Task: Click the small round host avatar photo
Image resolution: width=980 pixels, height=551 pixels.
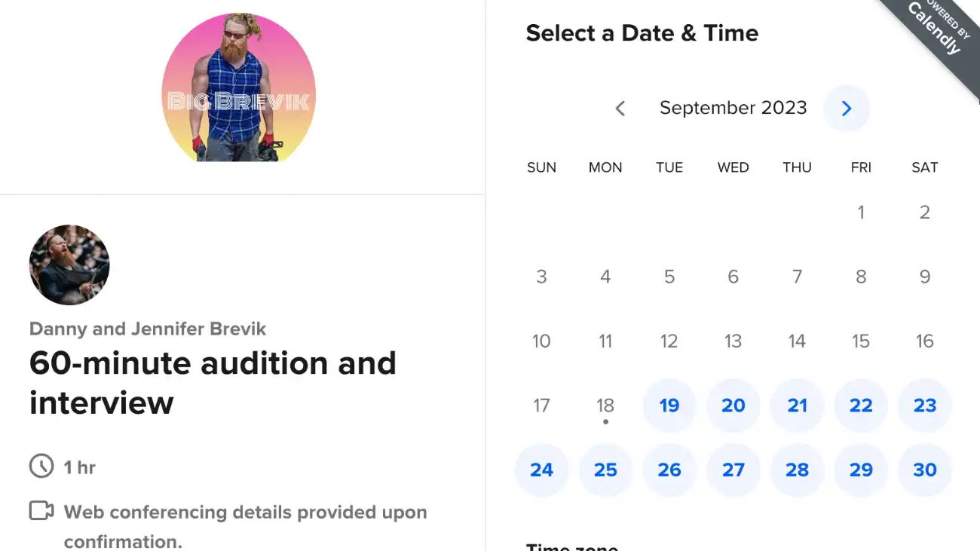Action: (x=69, y=265)
